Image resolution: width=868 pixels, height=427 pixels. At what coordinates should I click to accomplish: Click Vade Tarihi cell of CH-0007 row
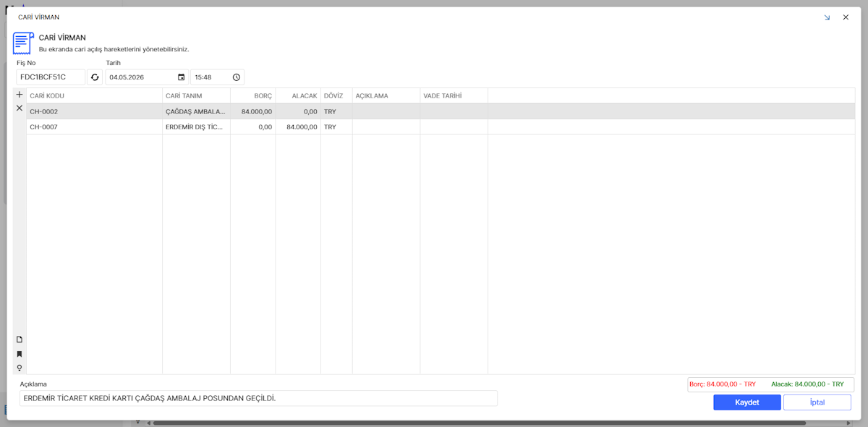tap(454, 127)
